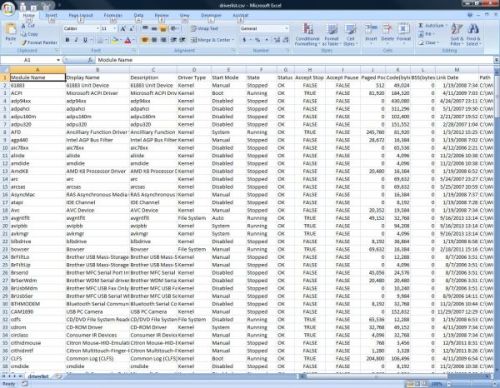Switch to the Page Layout tab

pyautogui.click(x=81, y=15)
